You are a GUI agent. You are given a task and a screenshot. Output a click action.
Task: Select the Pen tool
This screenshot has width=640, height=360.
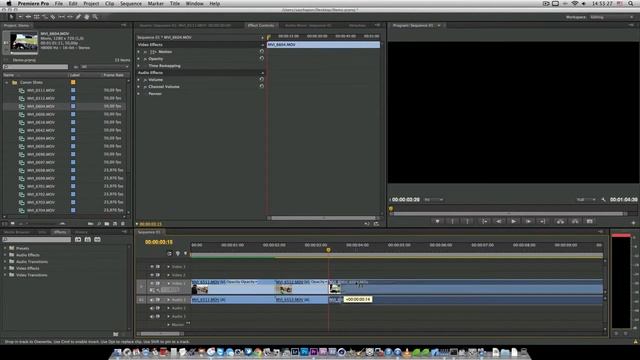coord(78,17)
